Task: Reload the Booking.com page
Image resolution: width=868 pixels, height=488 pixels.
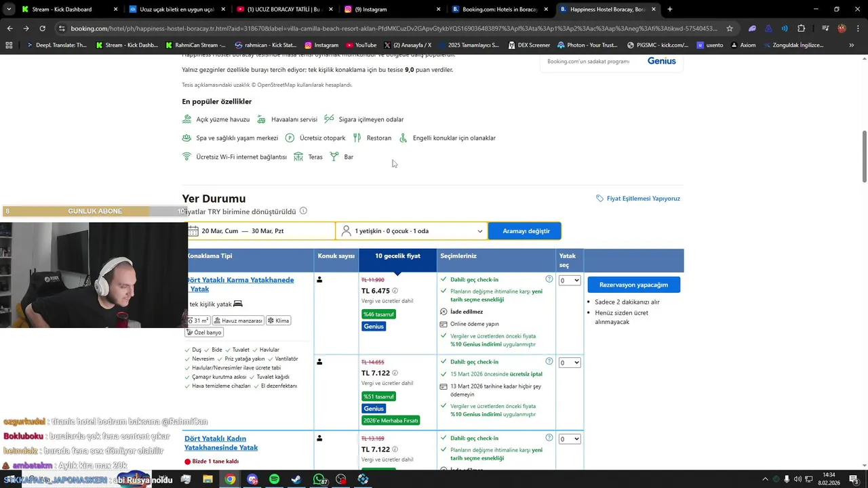Action: (x=42, y=28)
